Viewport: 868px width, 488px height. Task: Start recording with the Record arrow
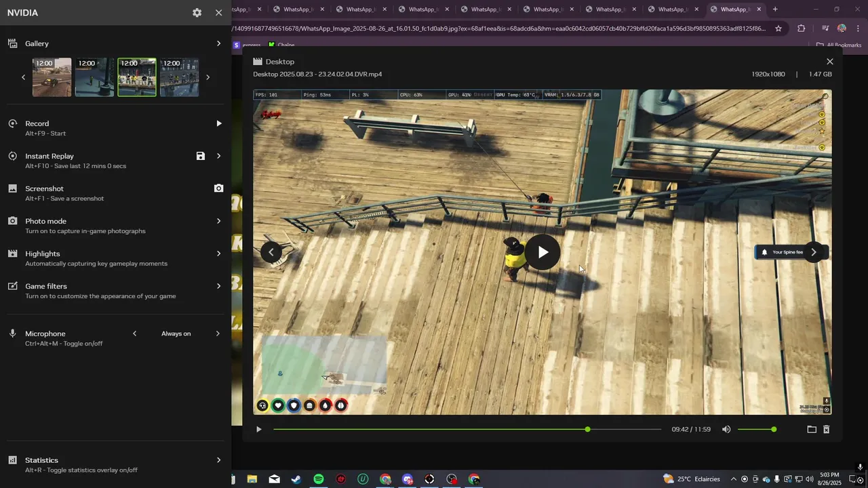(x=218, y=123)
